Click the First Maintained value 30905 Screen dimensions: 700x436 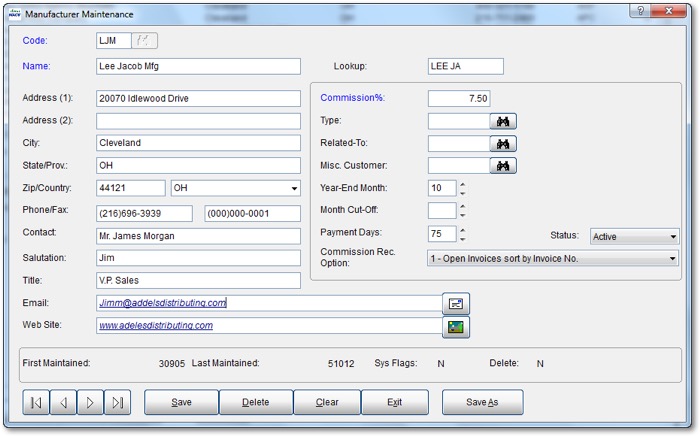coord(171,364)
